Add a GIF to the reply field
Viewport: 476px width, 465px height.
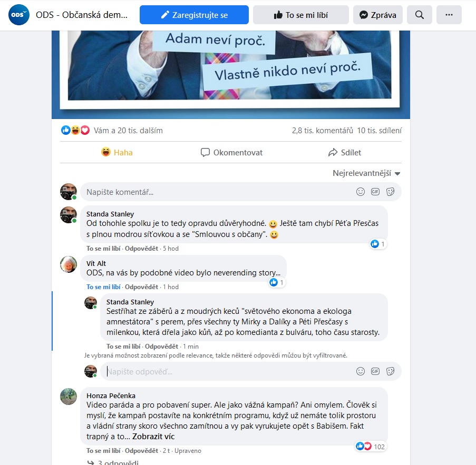375,371
